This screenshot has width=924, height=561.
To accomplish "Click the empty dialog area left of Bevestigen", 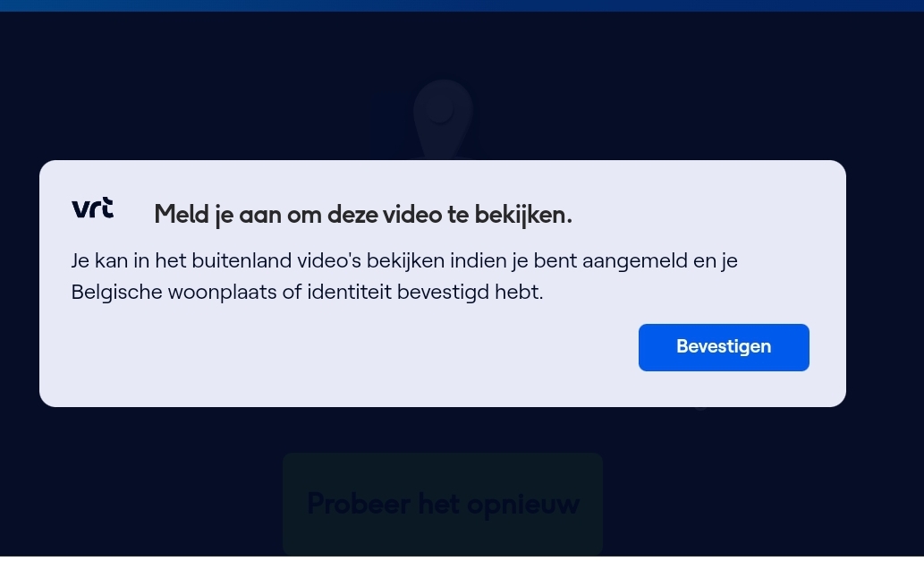I will click(353, 347).
